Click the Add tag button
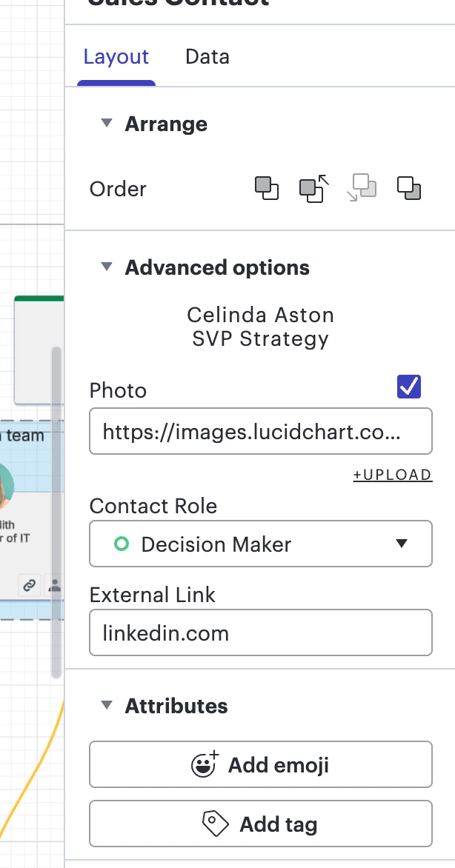The width and height of the screenshot is (455, 868). [x=260, y=824]
